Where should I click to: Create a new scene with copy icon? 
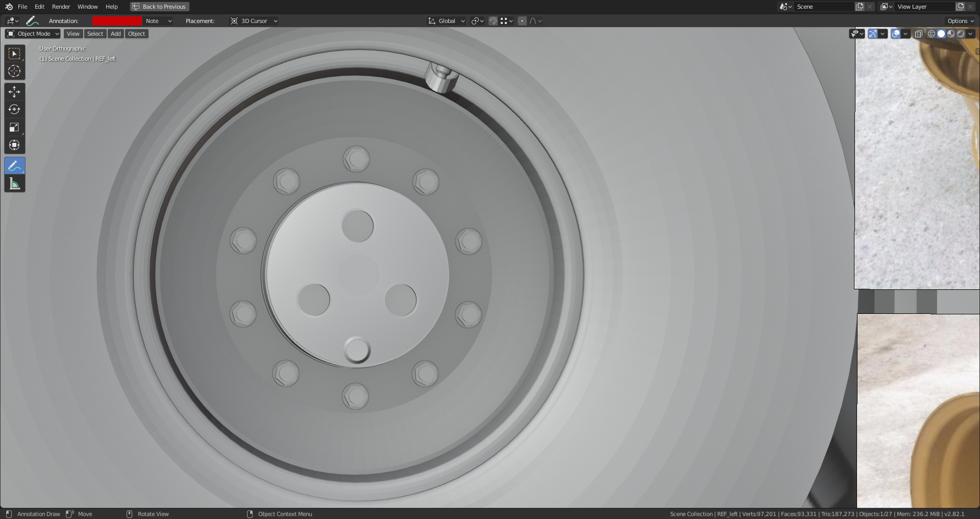(860, 7)
